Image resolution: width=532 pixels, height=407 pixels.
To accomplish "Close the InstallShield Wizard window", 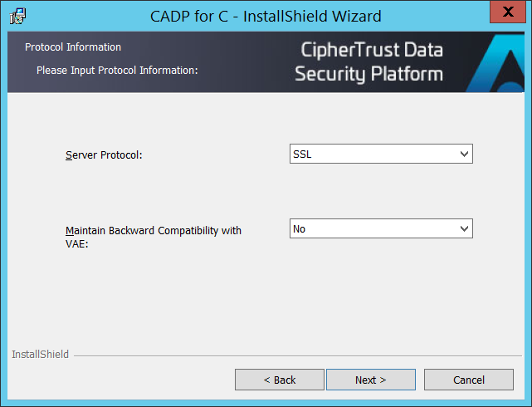I will coord(508,12).
